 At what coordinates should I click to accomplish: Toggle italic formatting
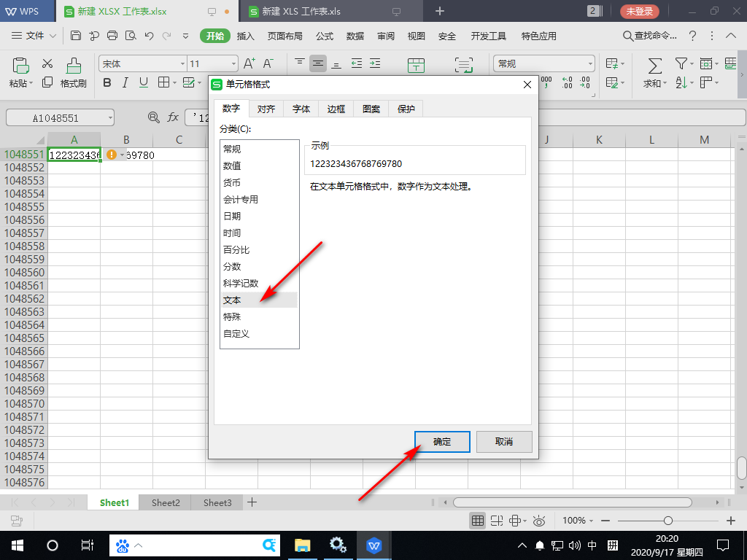(x=124, y=83)
